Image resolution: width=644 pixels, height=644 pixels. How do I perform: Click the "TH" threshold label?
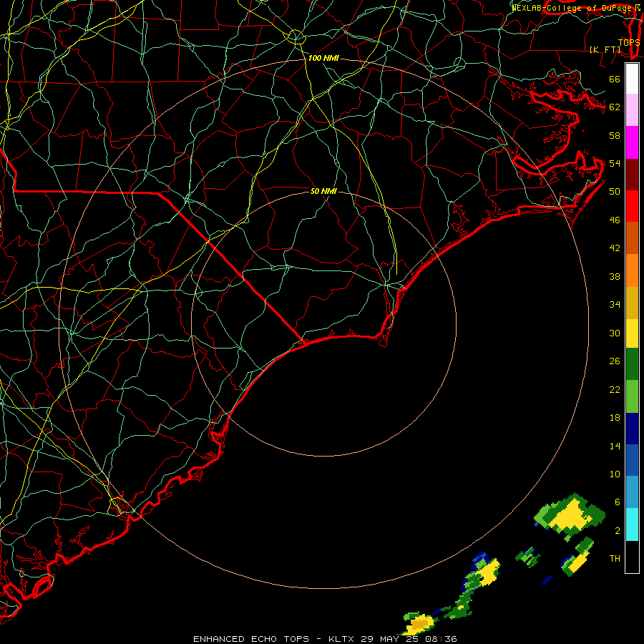(615, 559)
